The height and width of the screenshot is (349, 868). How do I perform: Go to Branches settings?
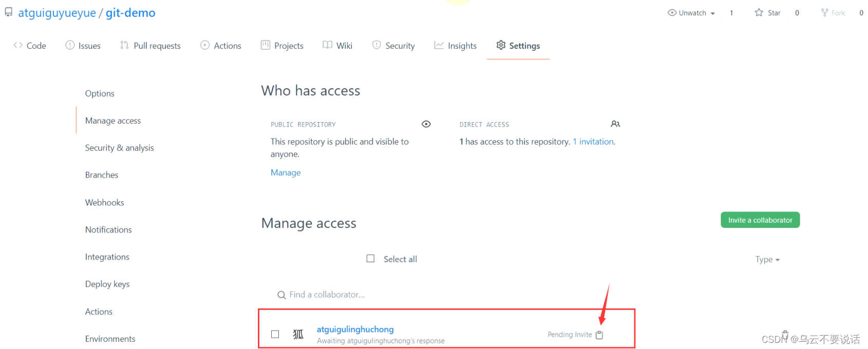(102, 175)
